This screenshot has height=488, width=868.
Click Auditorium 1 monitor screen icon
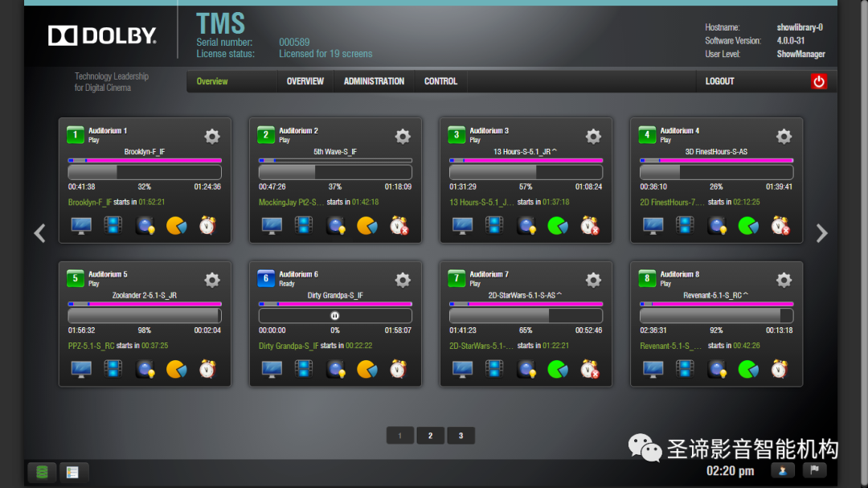(x=81, y=225)
